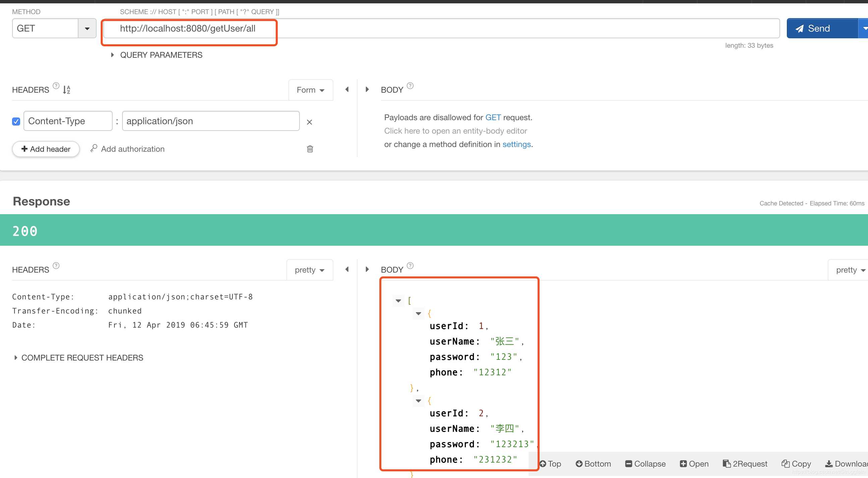The width and height of the screenshot is (868, 478).
Task: Open the headers Form mode dropdown
Action: coord(311,90)
